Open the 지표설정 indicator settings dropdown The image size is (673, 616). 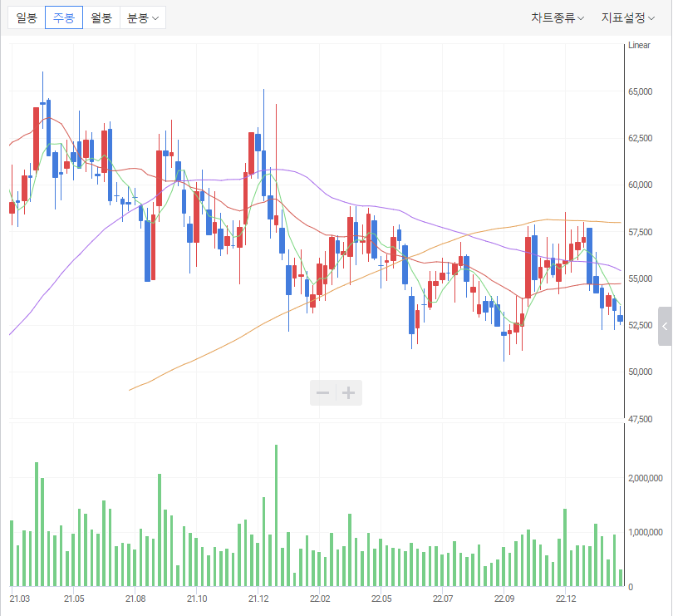pyautogui.click(x=627, y=18)
